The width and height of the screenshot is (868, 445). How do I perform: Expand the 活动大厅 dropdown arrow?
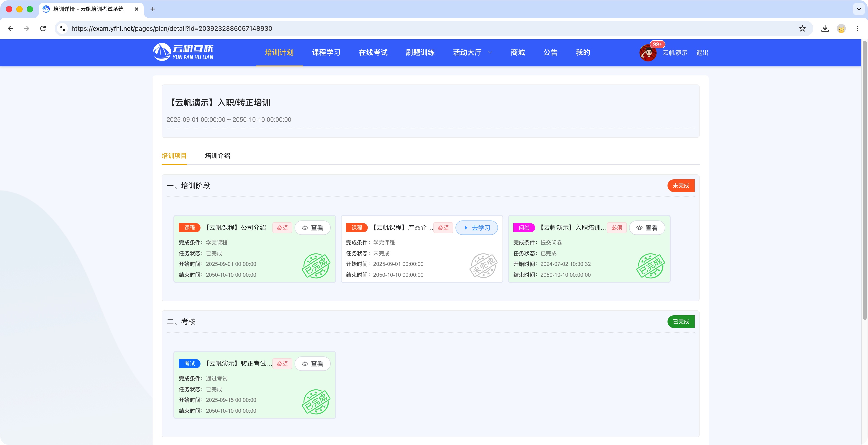pos(490,52)
